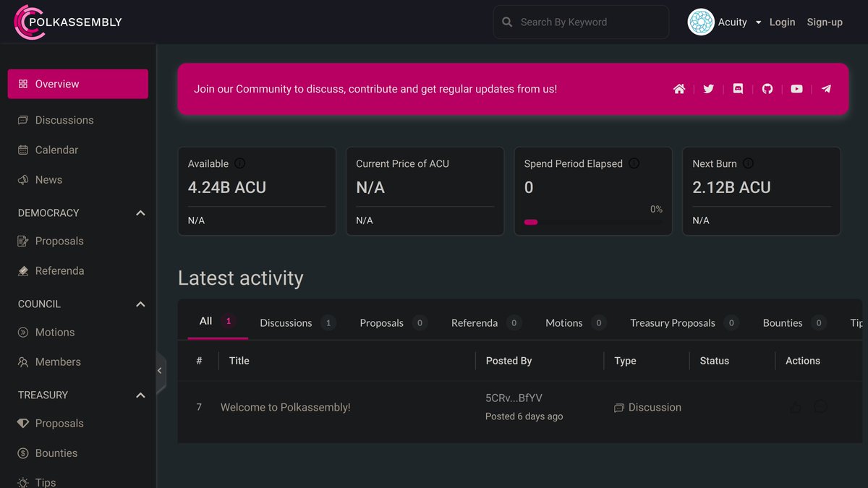This screenshot has width=868, height=488.
Task: Click the Discussion type icon in row 7
Action: (619, 408)
